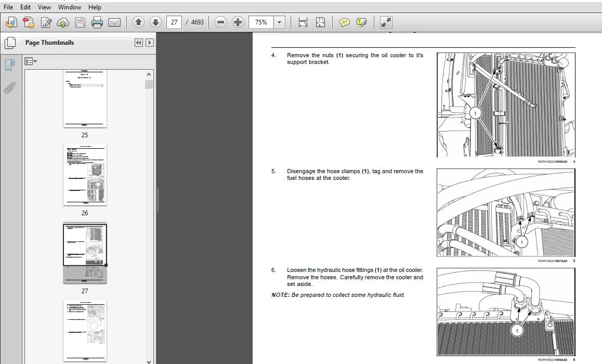This screenshot has height=364, width=602.
Task: Click the zoom percentage field showing 75%
Action: [x=261, y=22]
